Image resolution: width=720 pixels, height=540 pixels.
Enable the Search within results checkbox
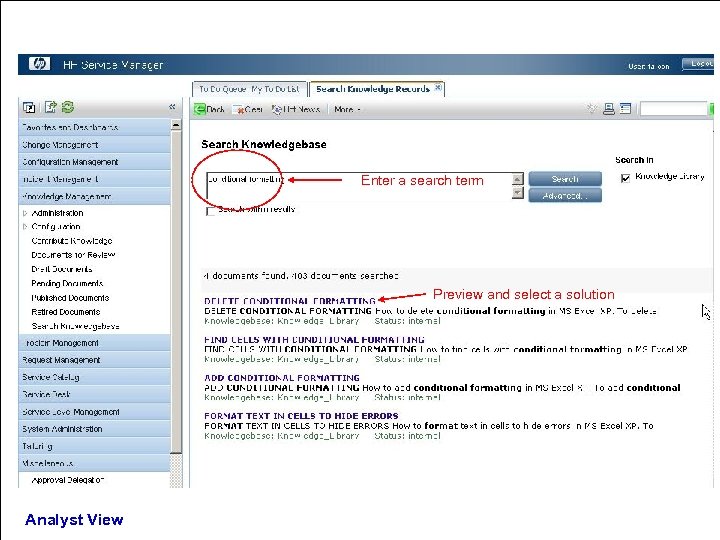tap(211, 211)
